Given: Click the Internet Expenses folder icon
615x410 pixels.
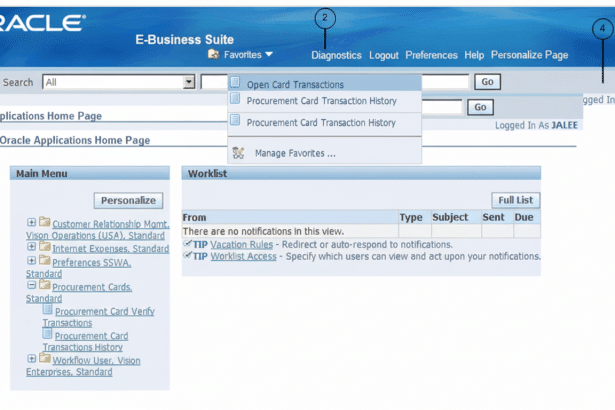Looking at the screenshot, I should (44, 246).
